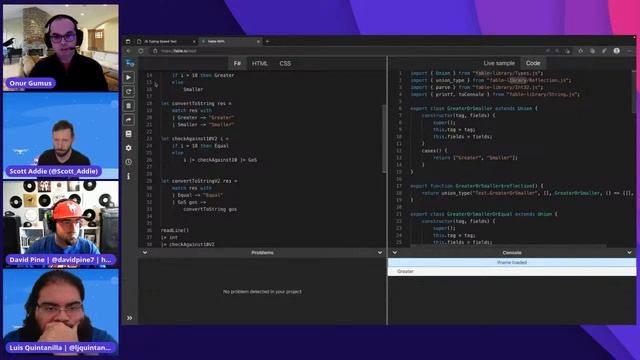Click the 'Greater' console output line

512,271
